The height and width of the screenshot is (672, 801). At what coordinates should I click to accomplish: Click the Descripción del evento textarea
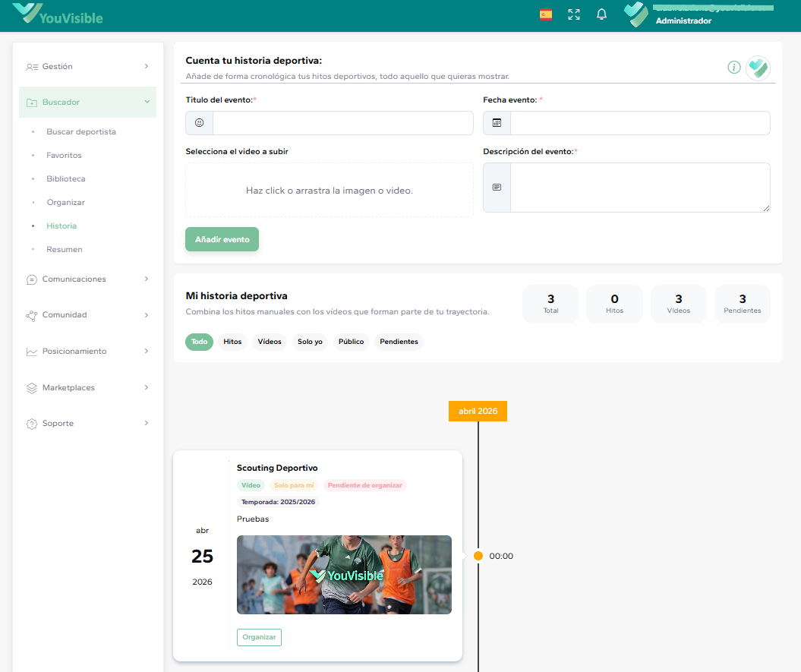point(640,188)
